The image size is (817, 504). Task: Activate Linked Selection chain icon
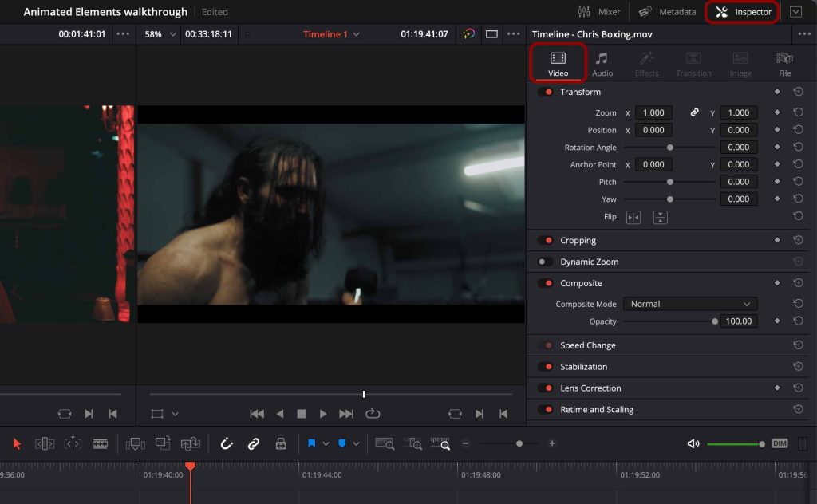click(x=253, y=443)
